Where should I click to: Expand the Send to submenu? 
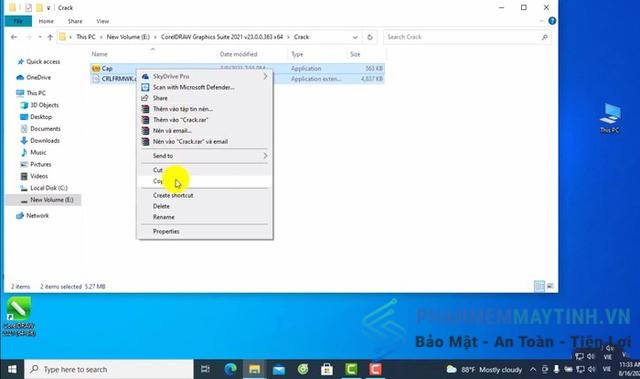204,156
